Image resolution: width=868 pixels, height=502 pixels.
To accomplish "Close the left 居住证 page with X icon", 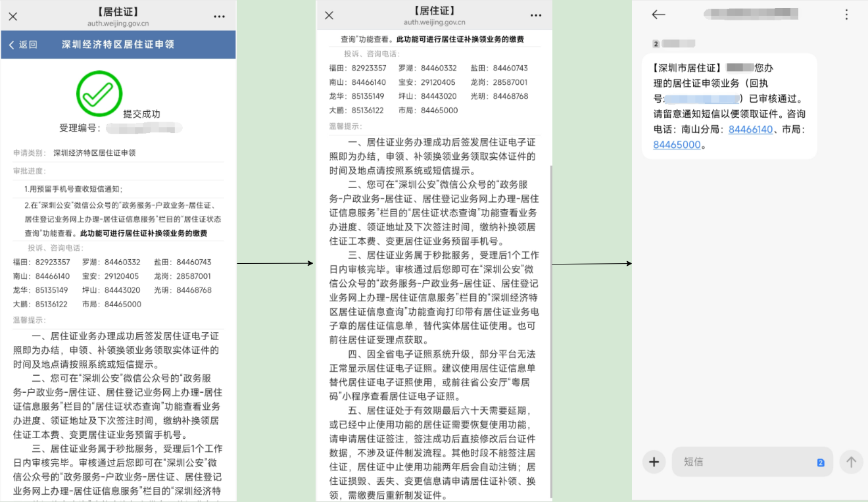I will tap(13, 16).
